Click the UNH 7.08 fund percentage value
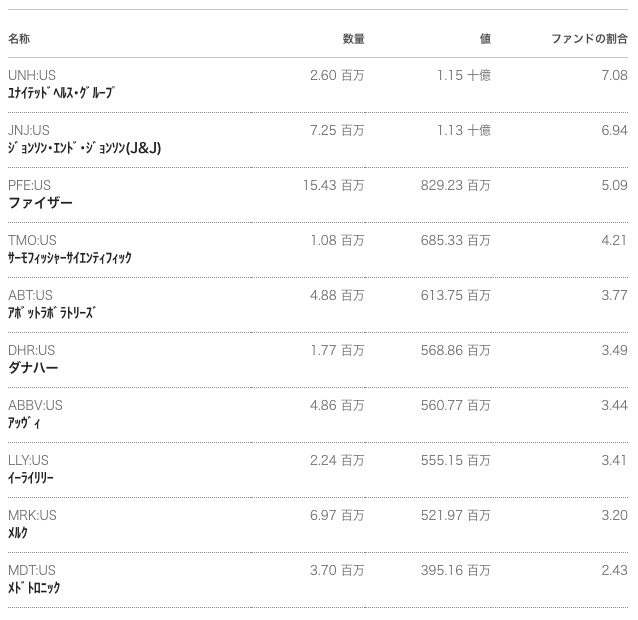The width and height of the screenshot is (638, 620). point(614,75)
